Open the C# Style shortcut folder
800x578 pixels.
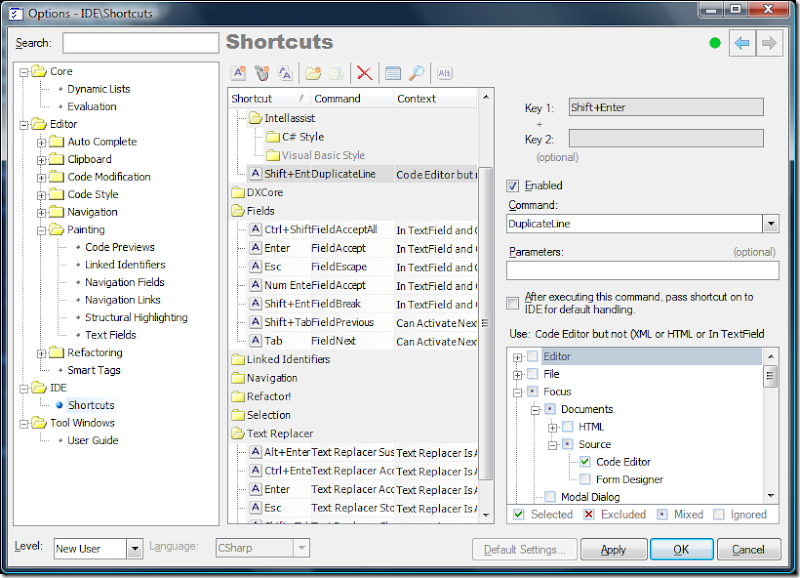295,137
